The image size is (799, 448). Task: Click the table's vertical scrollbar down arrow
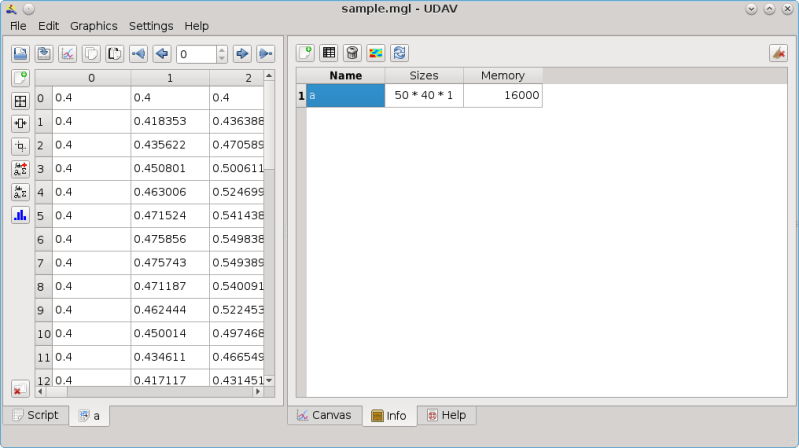click(269, 381)
